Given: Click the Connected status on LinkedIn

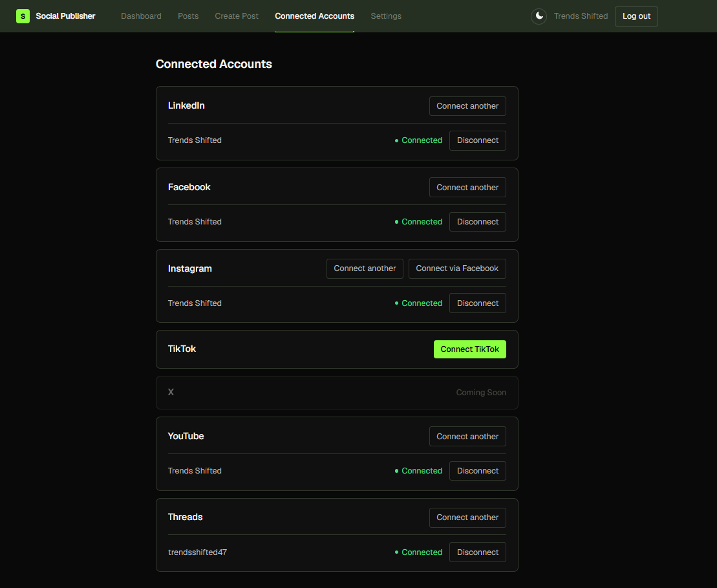Looking at the screenshot, I should click(x=418, y=140).
